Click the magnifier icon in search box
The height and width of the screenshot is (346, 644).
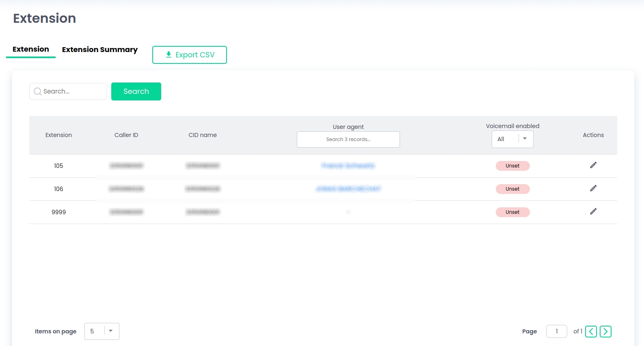(38, 91)
